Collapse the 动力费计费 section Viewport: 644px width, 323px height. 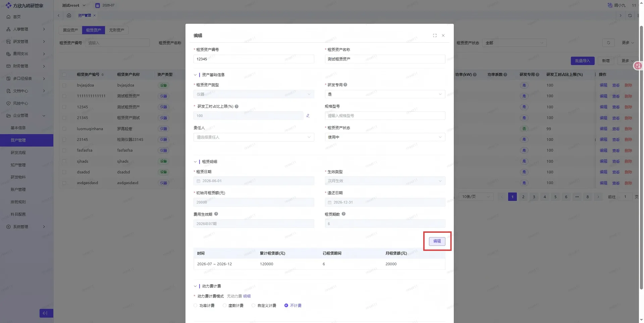(x=195, y=286)
